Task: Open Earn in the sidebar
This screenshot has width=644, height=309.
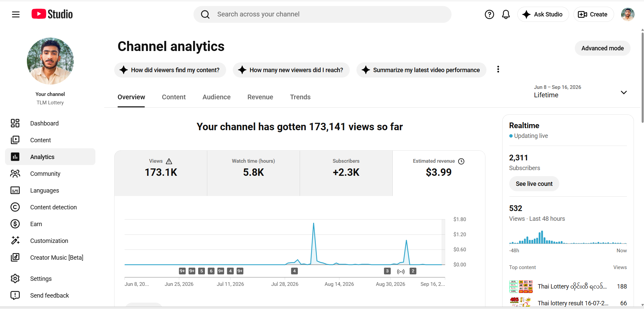Action: pyautogui.click(x=50, y=224)
